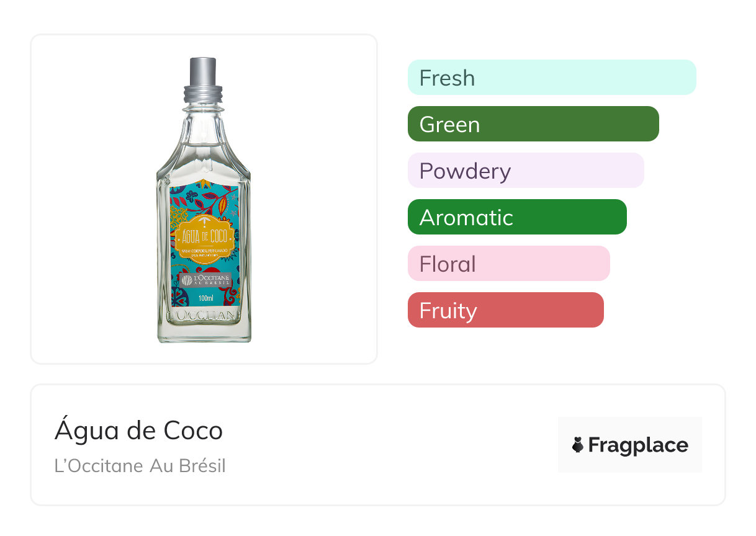Choose the Powdery accord bar
This screenshot has height=536, width=756.
coord(525,171)
